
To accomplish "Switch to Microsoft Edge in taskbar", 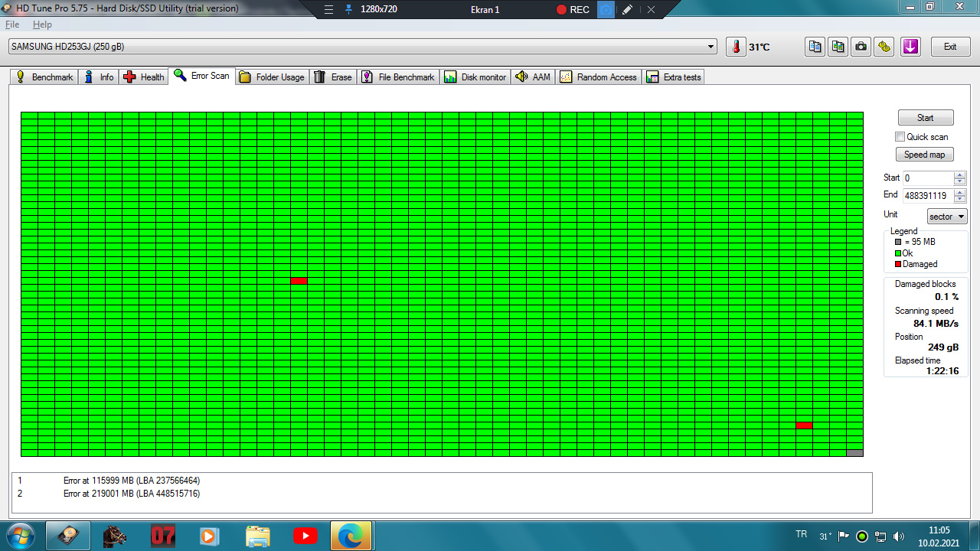I will 351,535.
